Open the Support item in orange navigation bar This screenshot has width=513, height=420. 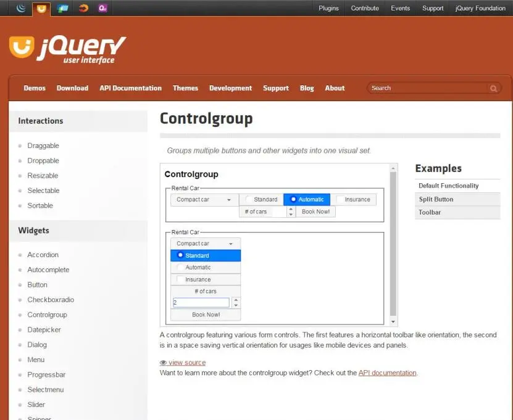[x=276, y=88]
